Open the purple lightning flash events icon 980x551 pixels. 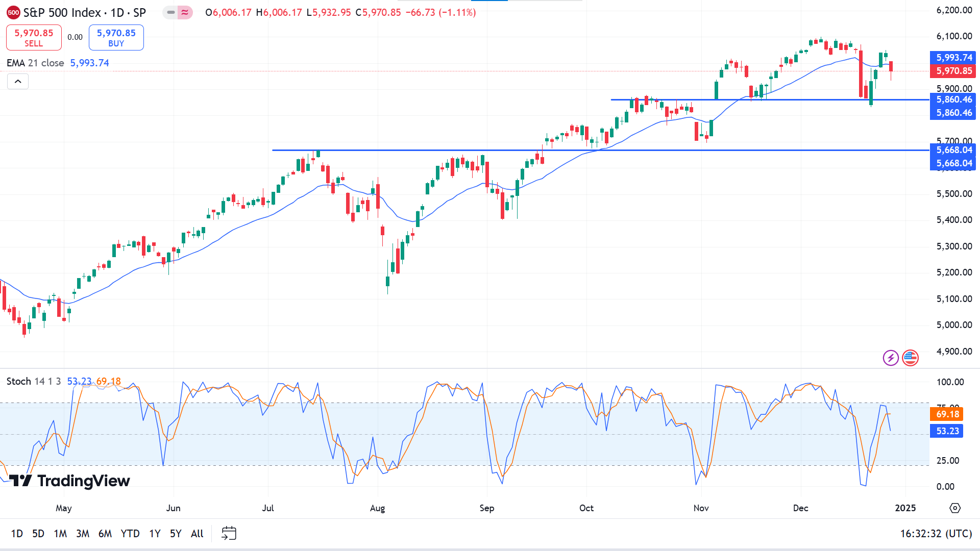point(891,358)
